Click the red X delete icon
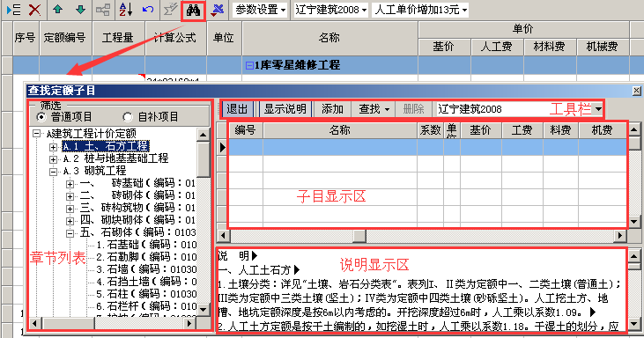The image size is (644, 338). (x=34, y=10)
